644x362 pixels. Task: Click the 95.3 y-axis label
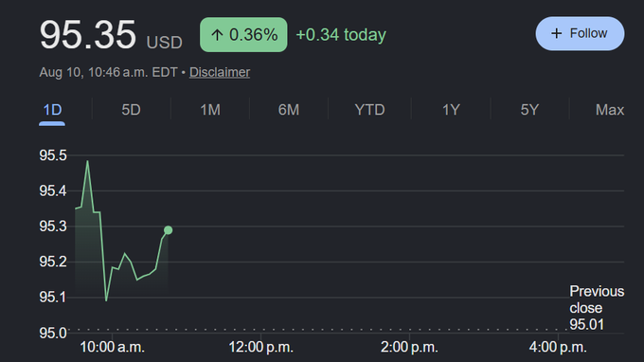coord(53,226)
